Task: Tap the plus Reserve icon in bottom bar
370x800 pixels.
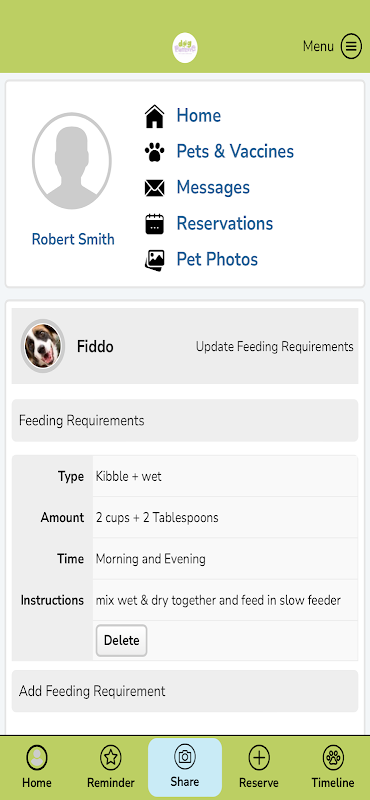Action: pos(259,757)
